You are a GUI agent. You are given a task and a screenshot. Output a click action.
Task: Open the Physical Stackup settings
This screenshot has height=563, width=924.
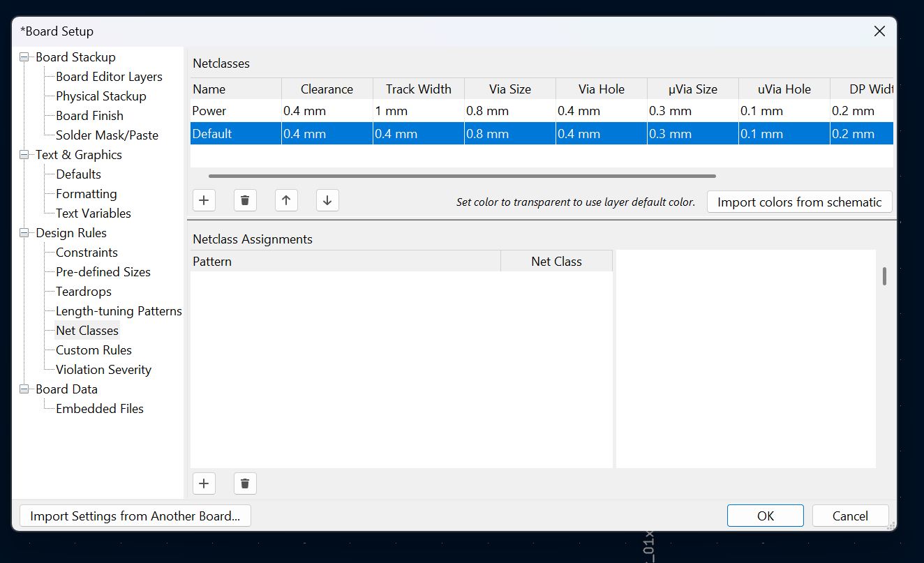pos(100,96)
